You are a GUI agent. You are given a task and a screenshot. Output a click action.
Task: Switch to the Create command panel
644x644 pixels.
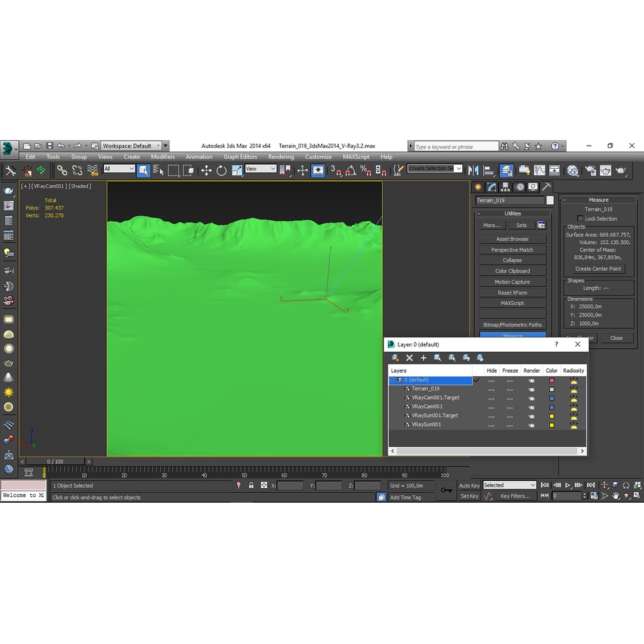click(478, 187)
